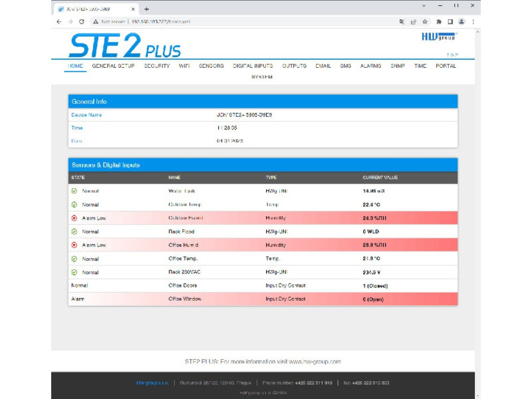Screen dimensions: 532x399
Task: Click the HW group logo
Action: coord(440,37)
